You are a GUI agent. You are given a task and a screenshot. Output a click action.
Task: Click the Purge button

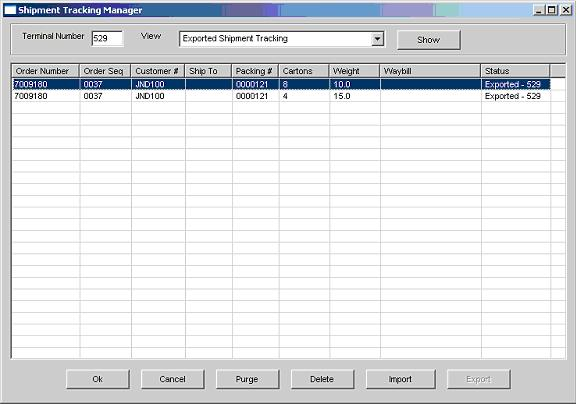pos(247,379)
